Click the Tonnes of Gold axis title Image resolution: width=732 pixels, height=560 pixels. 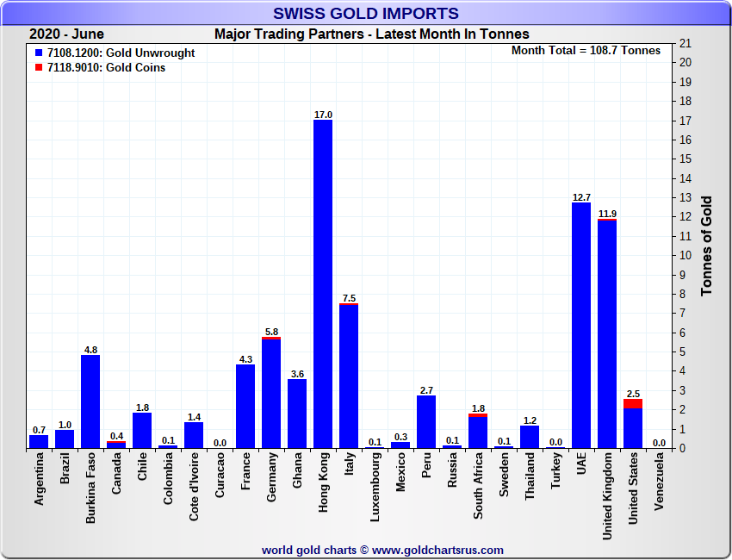(706, 246)
